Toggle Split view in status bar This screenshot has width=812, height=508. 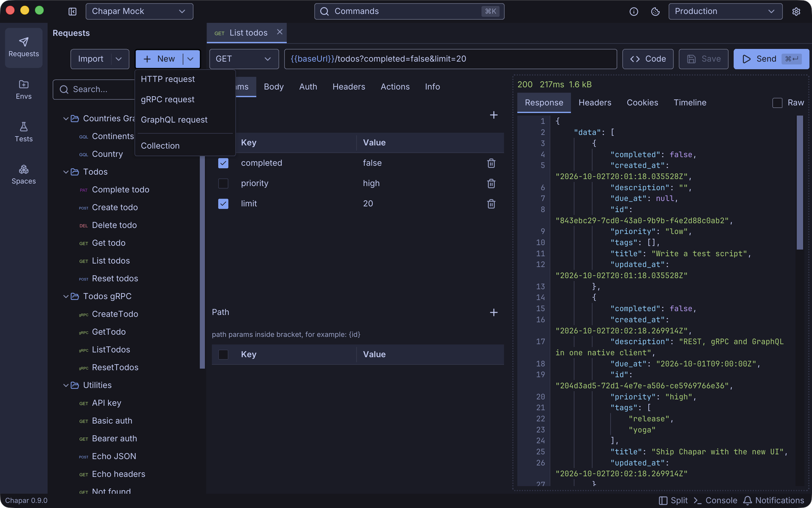coord(673,500)
